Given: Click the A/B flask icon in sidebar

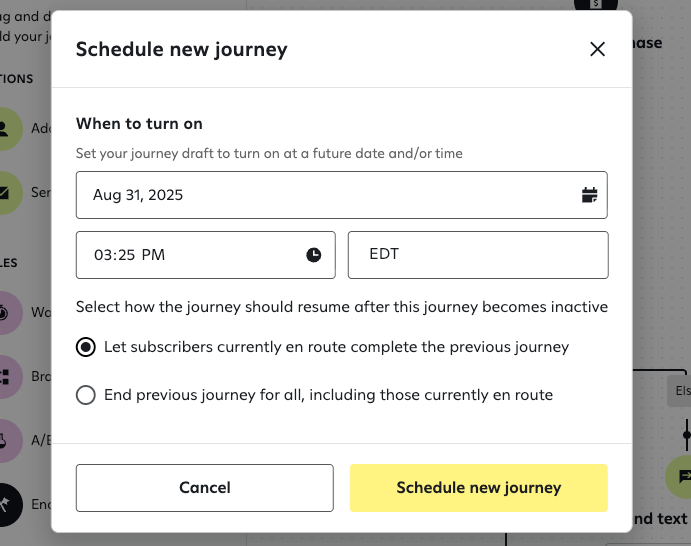Looking at the screenshot, I should pos(8,441).
